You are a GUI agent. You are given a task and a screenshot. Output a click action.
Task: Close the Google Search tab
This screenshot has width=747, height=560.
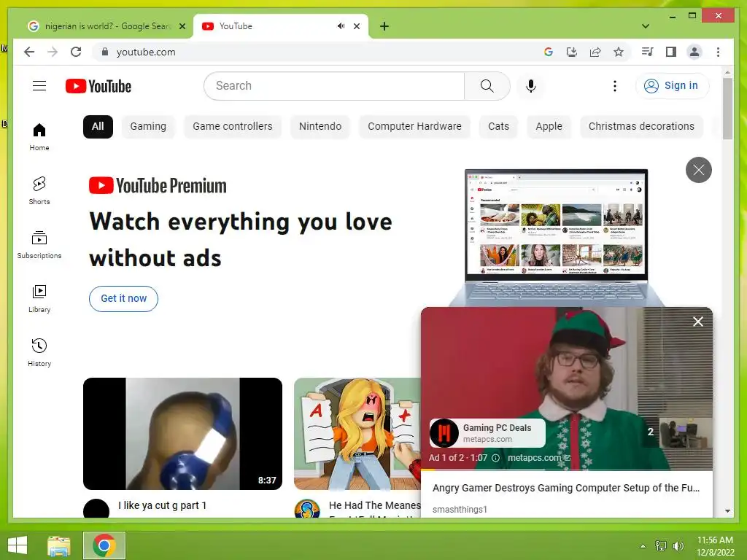click(x=182, y=26)
